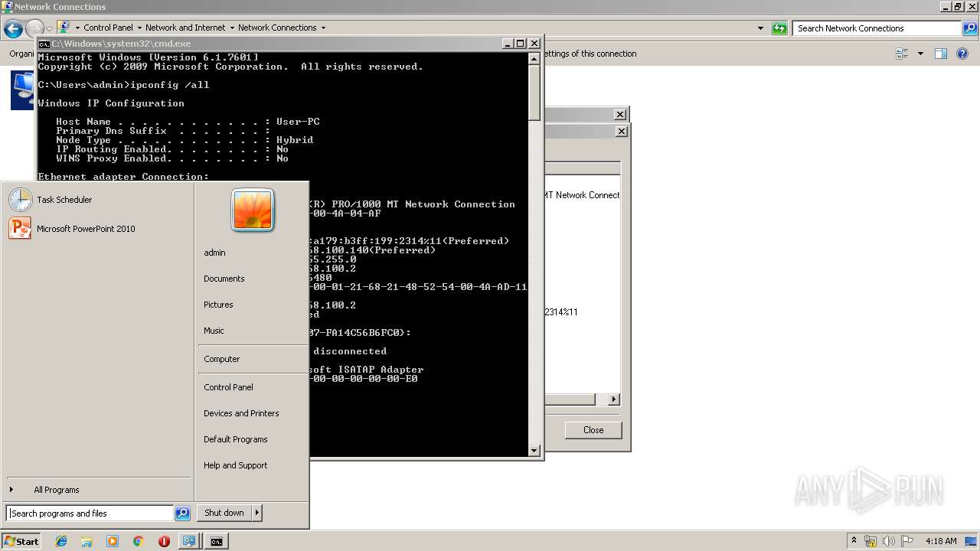This screenshot has width=980, height=551.
Task: Click the details dialog horizontal scrollbar thumb
Action: (570, 399)
